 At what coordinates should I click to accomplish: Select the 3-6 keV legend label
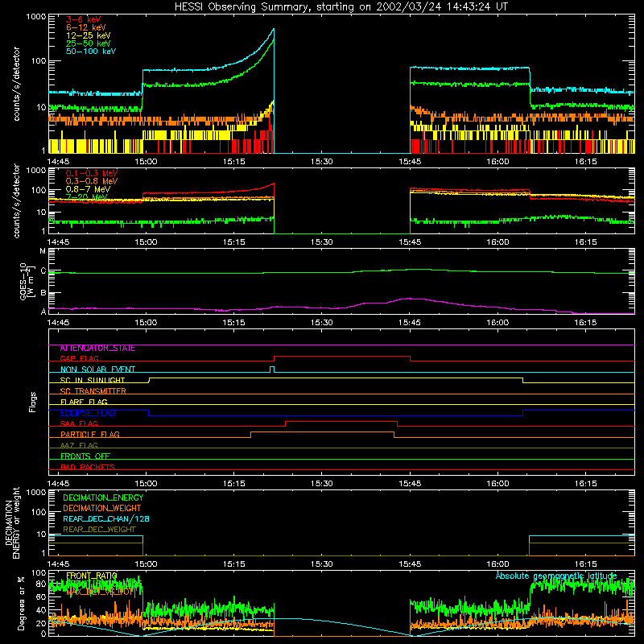83,19
